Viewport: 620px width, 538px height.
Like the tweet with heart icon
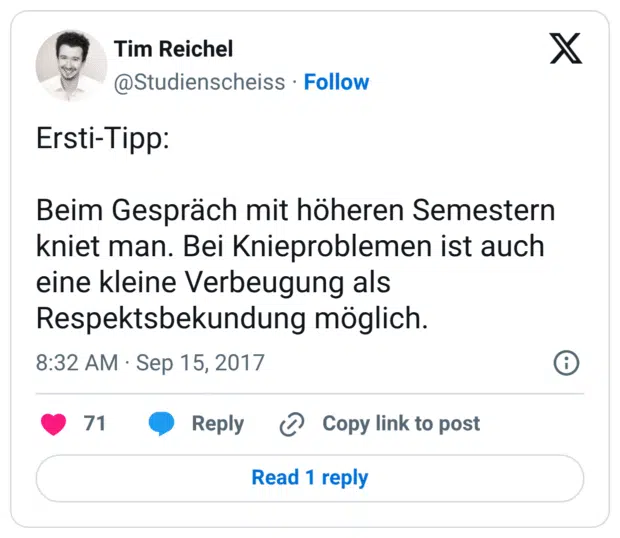(x=53, y=424)
